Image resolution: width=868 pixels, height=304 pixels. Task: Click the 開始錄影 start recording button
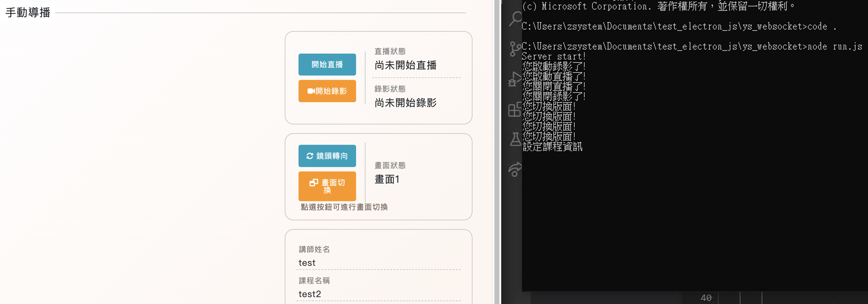(327, 91)
